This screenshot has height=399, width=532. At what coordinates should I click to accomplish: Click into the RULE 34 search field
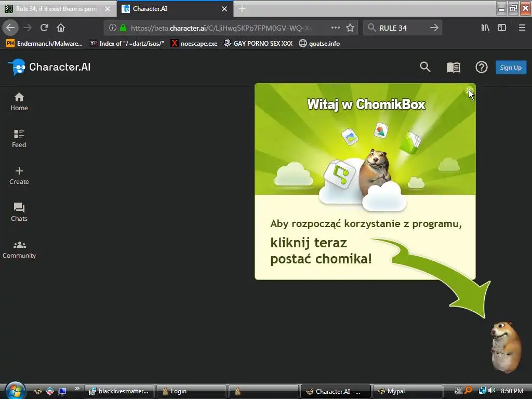403,28
